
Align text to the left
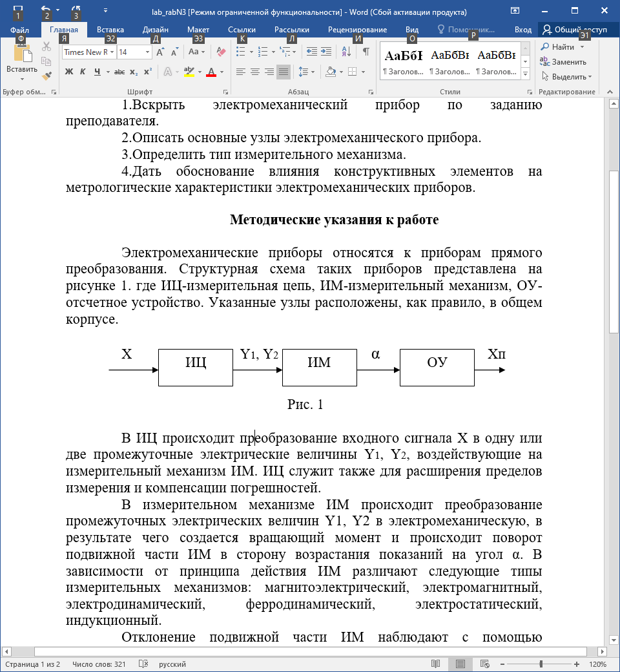241,72
